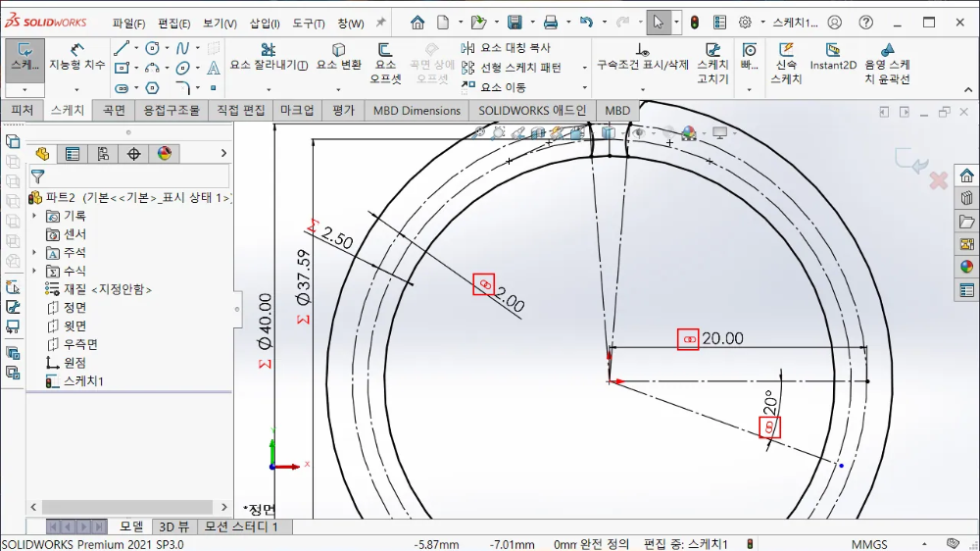The width and height of the screenshot is (980, 551).
Task: Switch to the 모션 스터디 1 bottom tab
Action: click(x=241, y=526)
